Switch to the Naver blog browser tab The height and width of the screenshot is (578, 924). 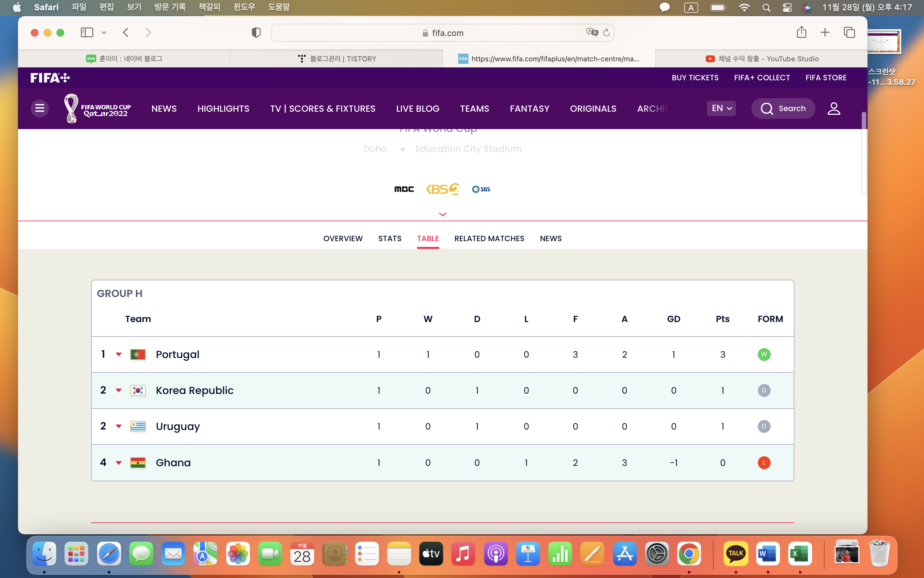(124, 58)
